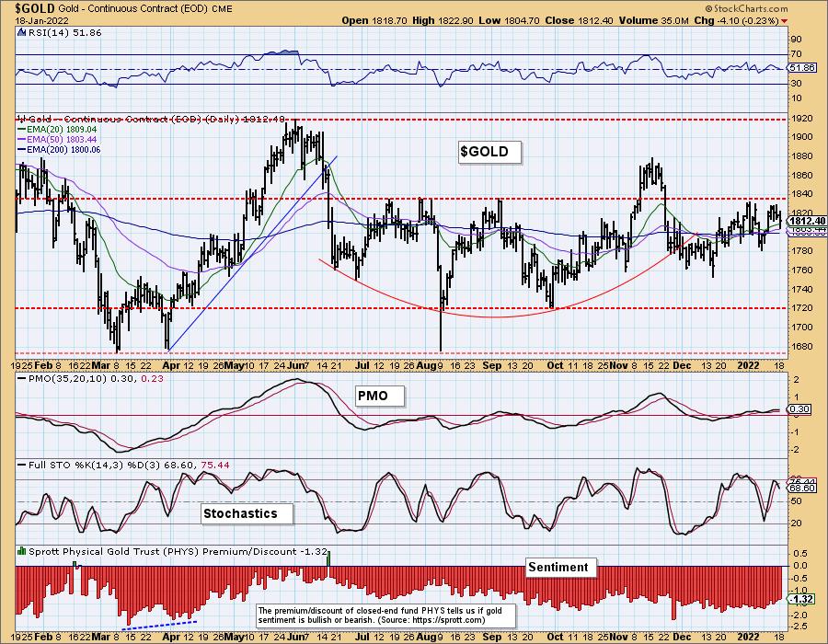828x644 pixels.
Task: Click the Chg -4.10 (-0.23%) value
Action: pyautogui.click(x=736, y=20)
